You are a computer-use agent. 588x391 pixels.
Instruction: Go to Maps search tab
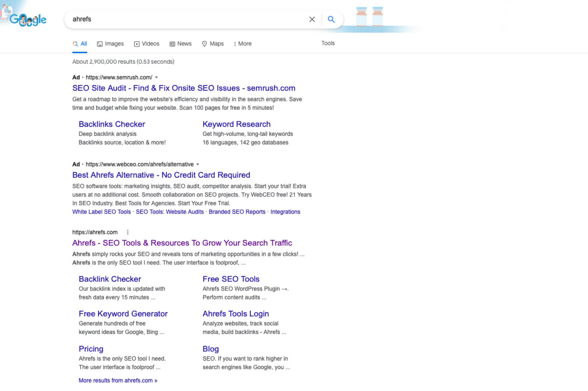[213, 44]
